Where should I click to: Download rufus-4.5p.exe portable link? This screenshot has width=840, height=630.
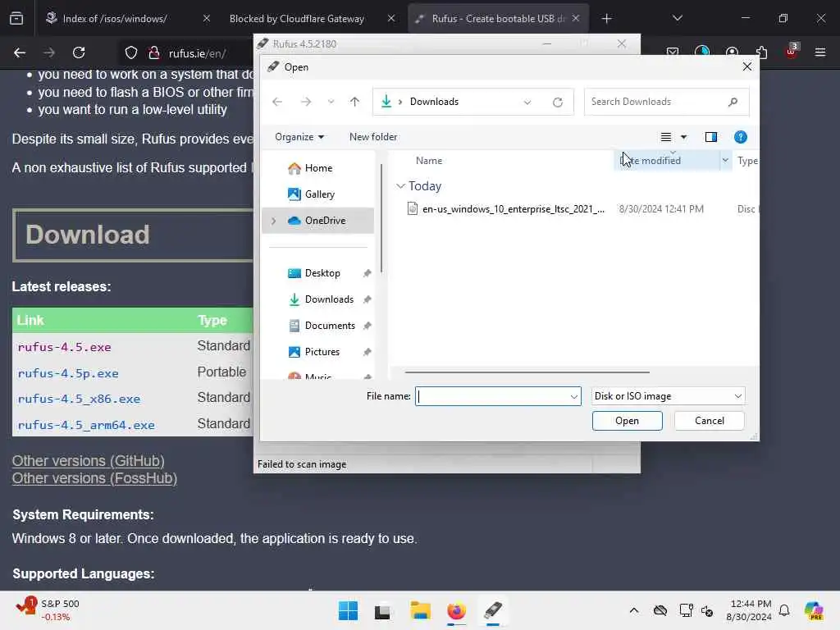(68, 373)
